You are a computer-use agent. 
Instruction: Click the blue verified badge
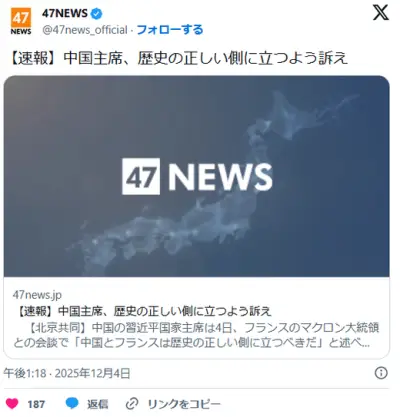click(x=97, y=14)
